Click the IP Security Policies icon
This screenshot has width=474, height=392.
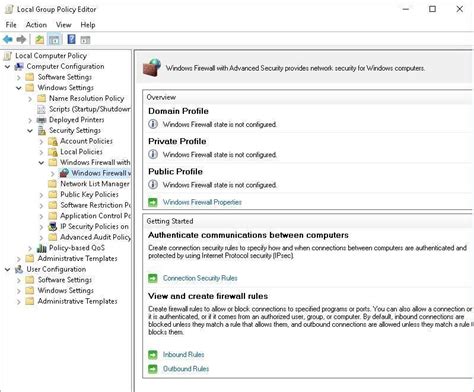(x=53, y=227)
